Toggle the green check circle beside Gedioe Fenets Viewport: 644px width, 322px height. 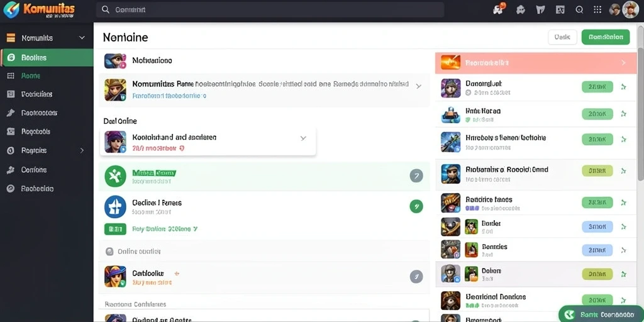tap(416, 206)
